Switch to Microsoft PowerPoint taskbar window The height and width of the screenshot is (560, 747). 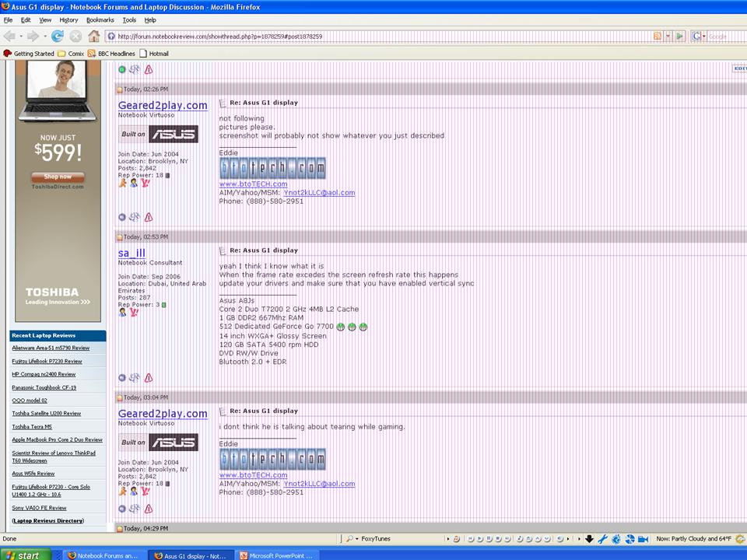click(x=277, y=555)
